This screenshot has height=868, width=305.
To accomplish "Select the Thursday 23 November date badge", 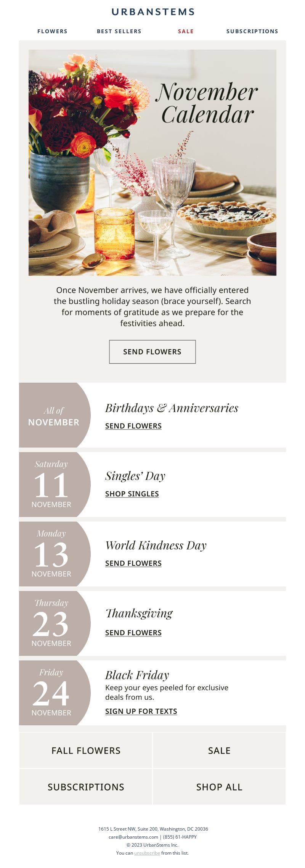I will [x=55, y=623].
